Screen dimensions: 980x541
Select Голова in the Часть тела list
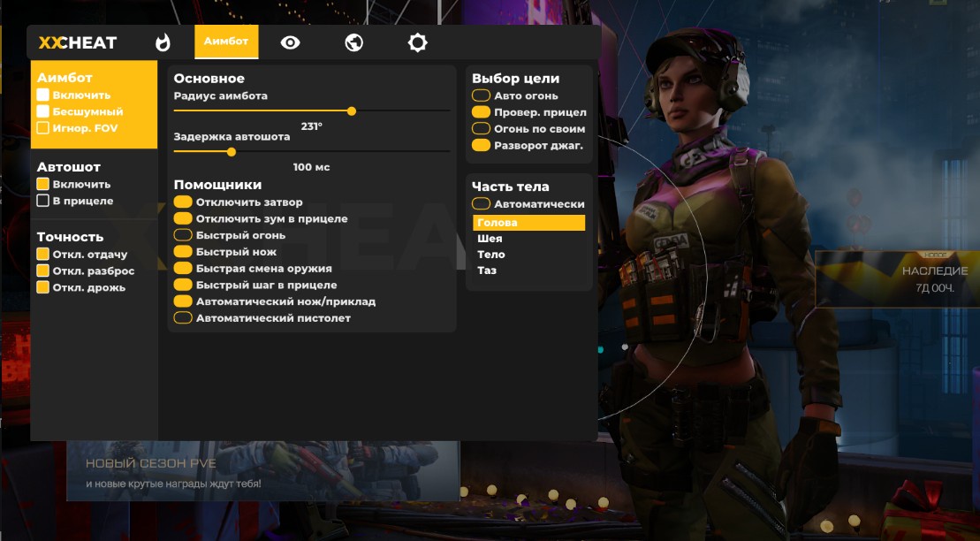click(x=528, y=223)
